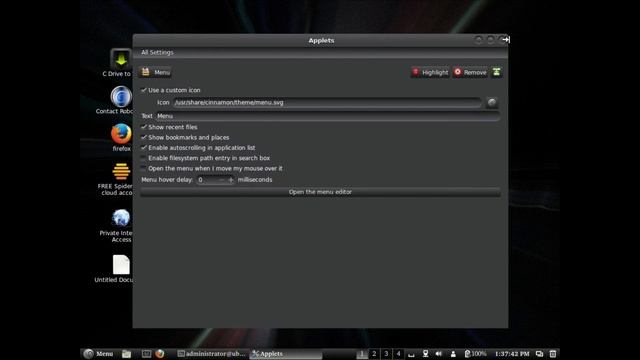Click the icon path input field
Screen dimensions: 640x360
tap(327, 102)
